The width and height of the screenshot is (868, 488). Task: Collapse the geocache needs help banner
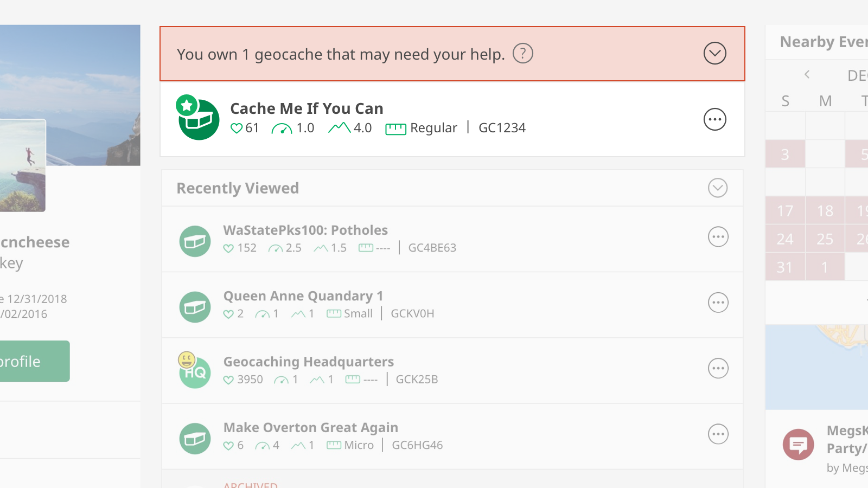[714, 53]
